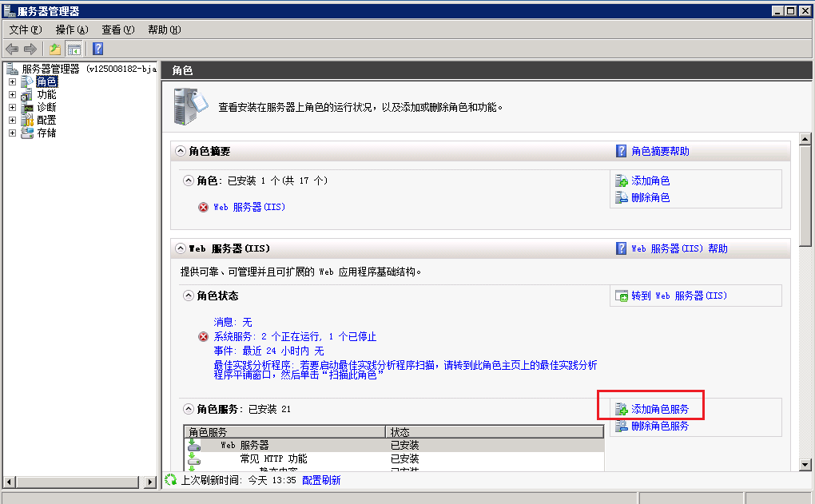The height and width of the screenshot is (504, 815).
Task: Click the green refresh icon in status bar
Action: pos(169,480)
